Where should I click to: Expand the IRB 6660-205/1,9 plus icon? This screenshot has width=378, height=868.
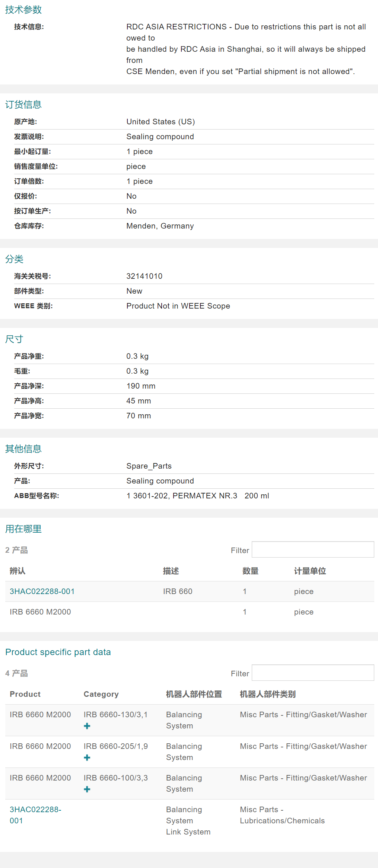point(87,757)
